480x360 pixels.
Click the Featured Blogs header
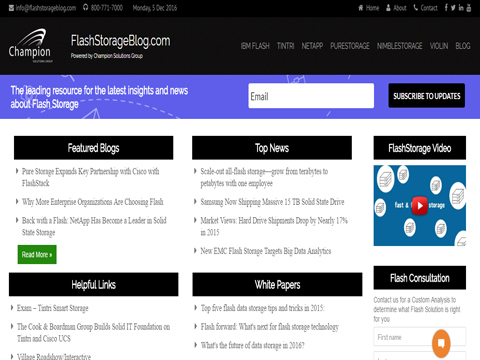[x=93, y=148]
